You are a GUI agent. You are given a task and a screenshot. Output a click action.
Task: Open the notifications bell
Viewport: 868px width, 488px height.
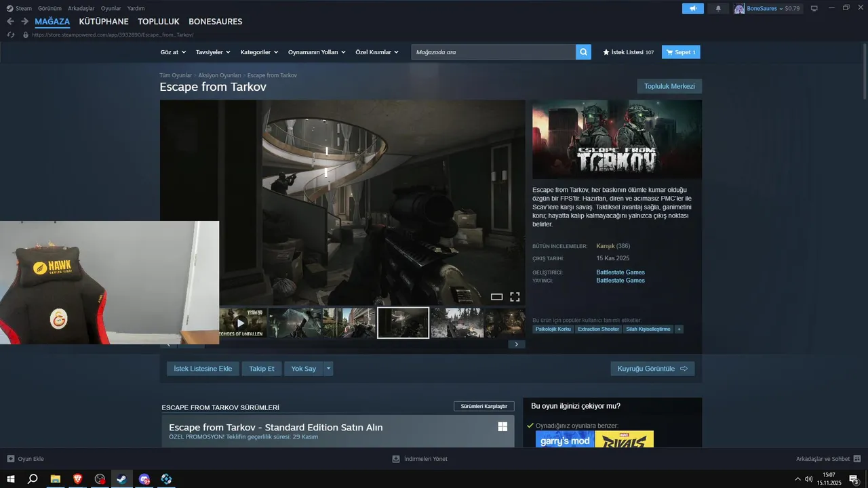pyautogui.click(x=718, y=8)
